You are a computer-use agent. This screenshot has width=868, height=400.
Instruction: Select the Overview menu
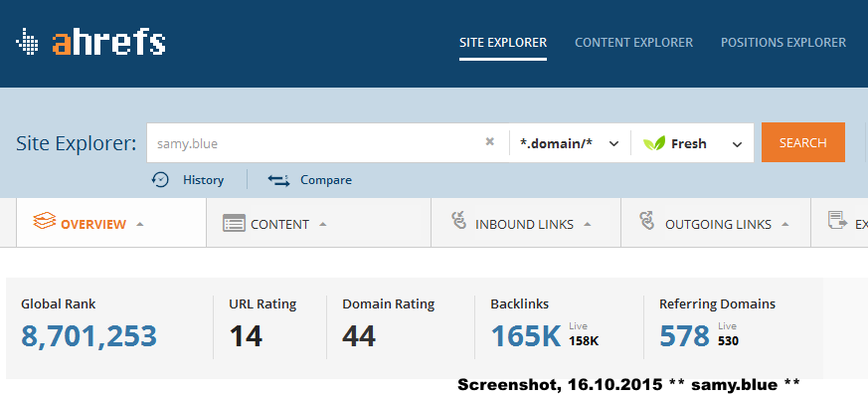pyautogui.click(x=93, y=224)
